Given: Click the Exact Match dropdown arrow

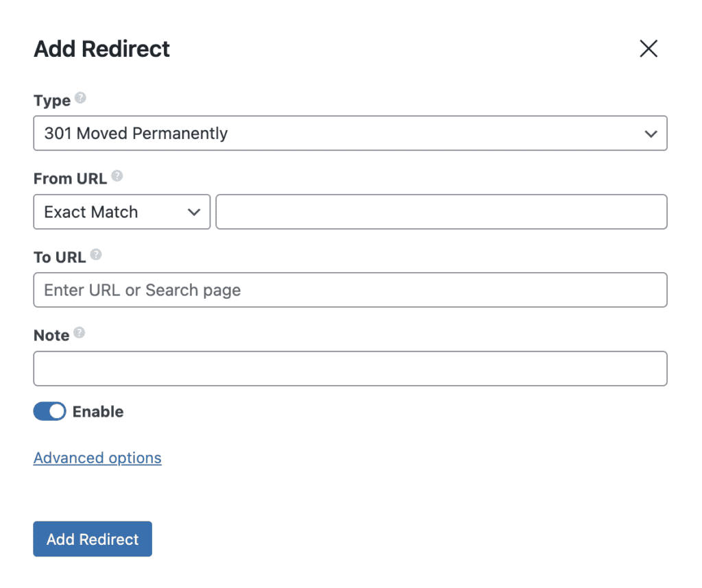Looking at the screenshot, I should pyautogui.click(x=193, y=212).
